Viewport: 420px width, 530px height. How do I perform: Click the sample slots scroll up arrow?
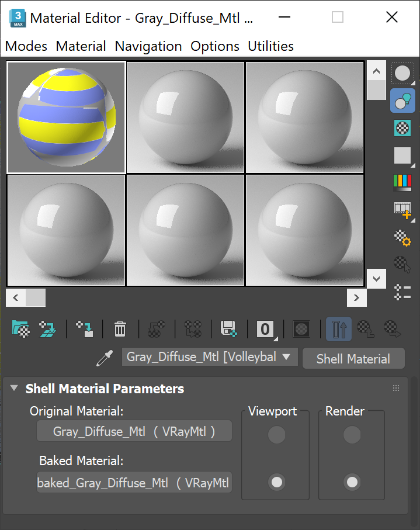(x=376, y=71)
